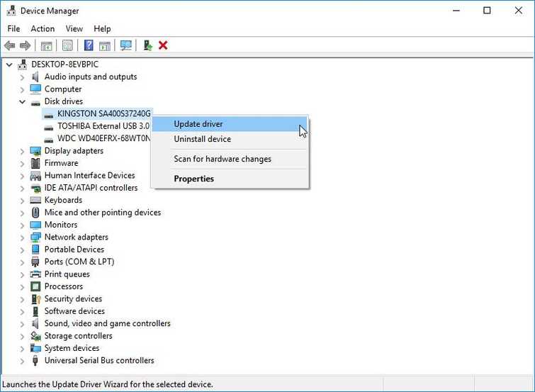
Task: Click the Security devices key icon
Action: 36,299
